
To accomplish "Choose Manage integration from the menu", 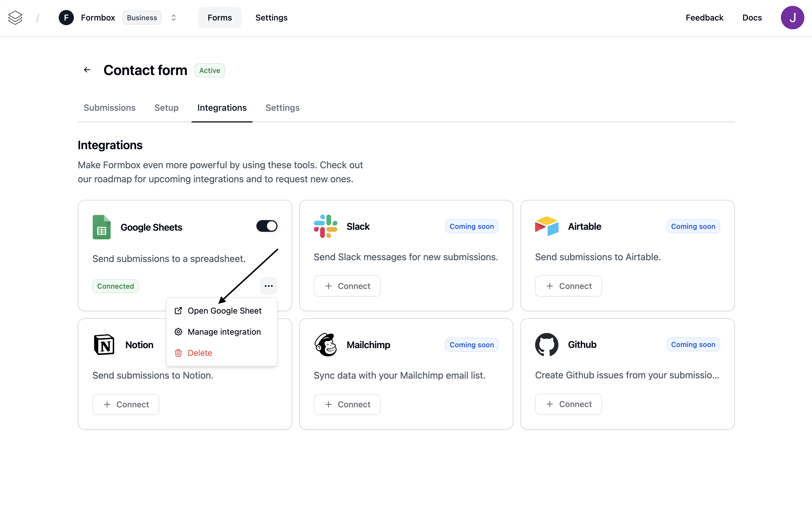I will coord(224,332).
